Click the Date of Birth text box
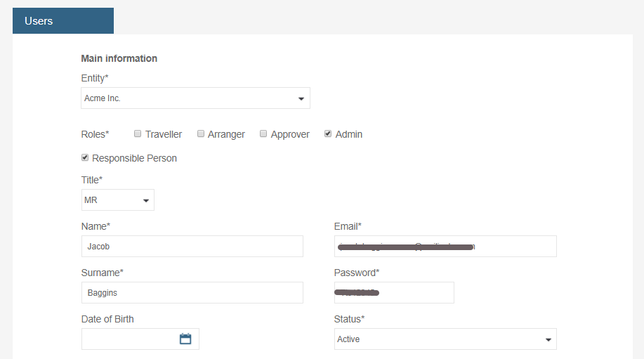 [129, 339]
